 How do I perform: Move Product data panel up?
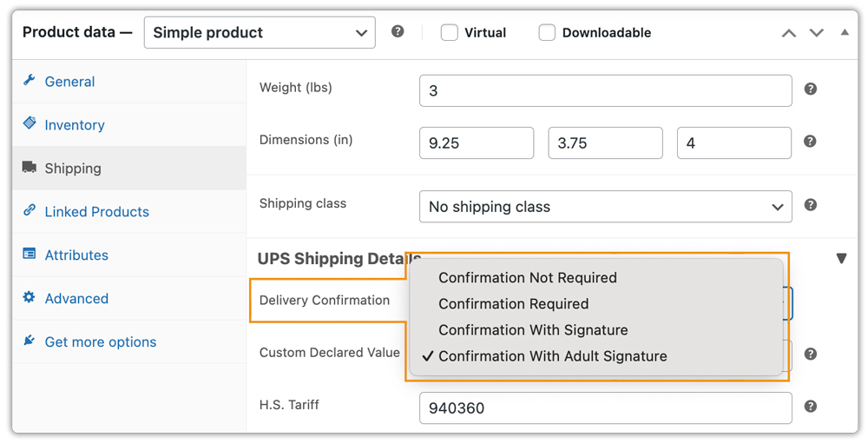(x=789, y=33)
